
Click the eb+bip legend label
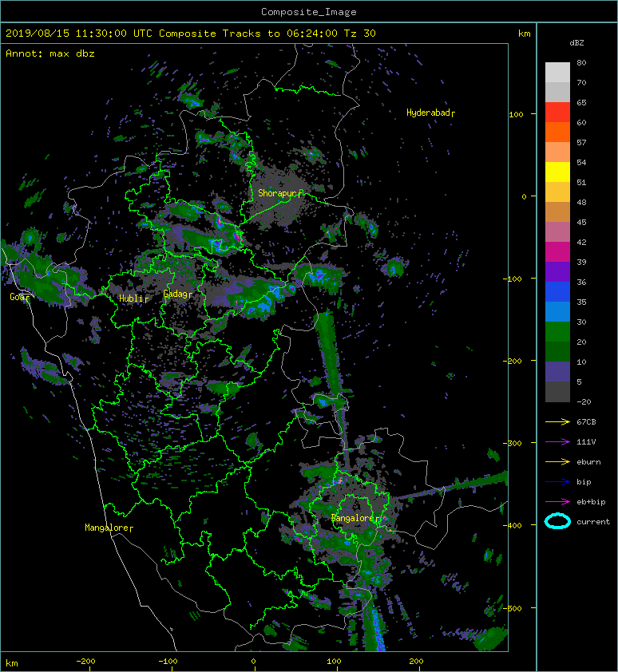pyautogui.click(x=591, y=502)
